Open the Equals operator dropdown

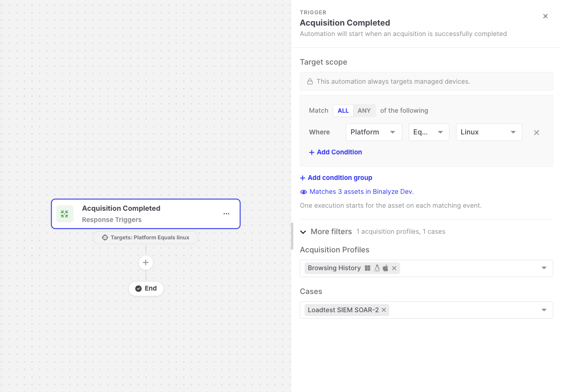(429, 132)
